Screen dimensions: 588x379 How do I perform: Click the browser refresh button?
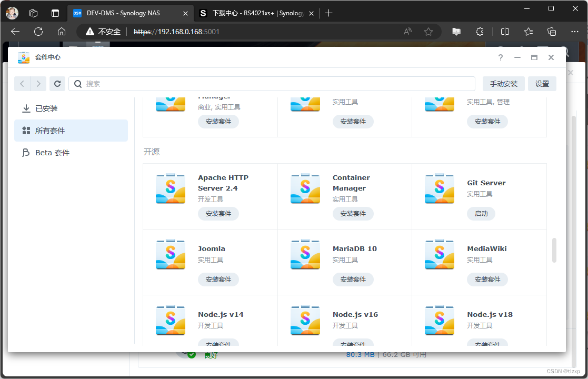tap(38, 32)
